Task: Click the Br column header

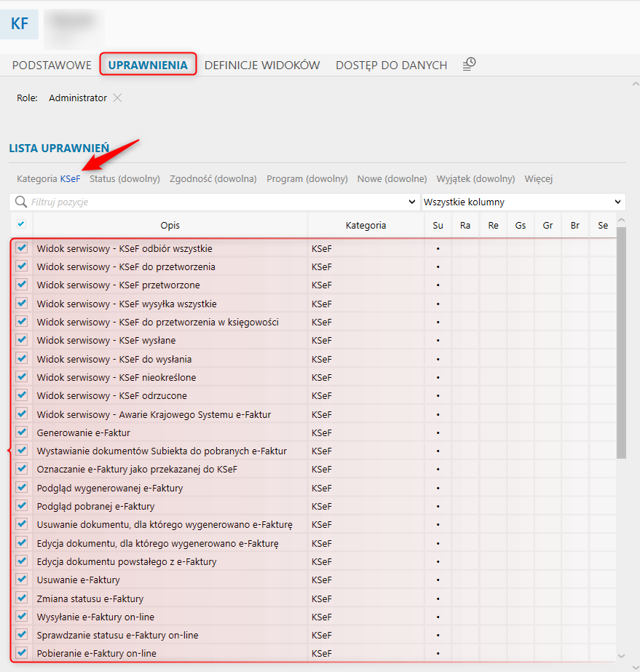Action: (x=575, y=226)
